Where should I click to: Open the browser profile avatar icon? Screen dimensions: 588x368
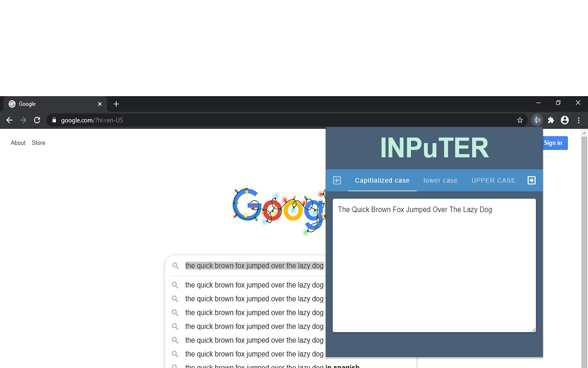click(565, 120)
